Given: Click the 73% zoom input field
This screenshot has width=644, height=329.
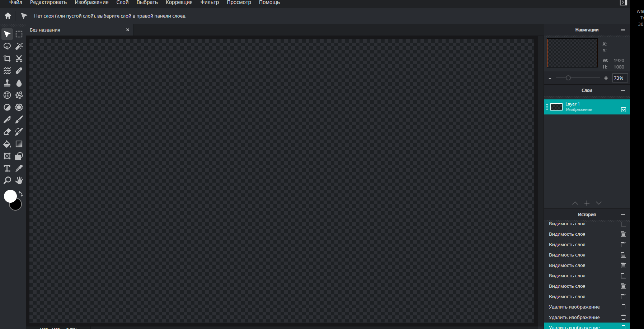Looking at the screenshot, I should (620, 78).
